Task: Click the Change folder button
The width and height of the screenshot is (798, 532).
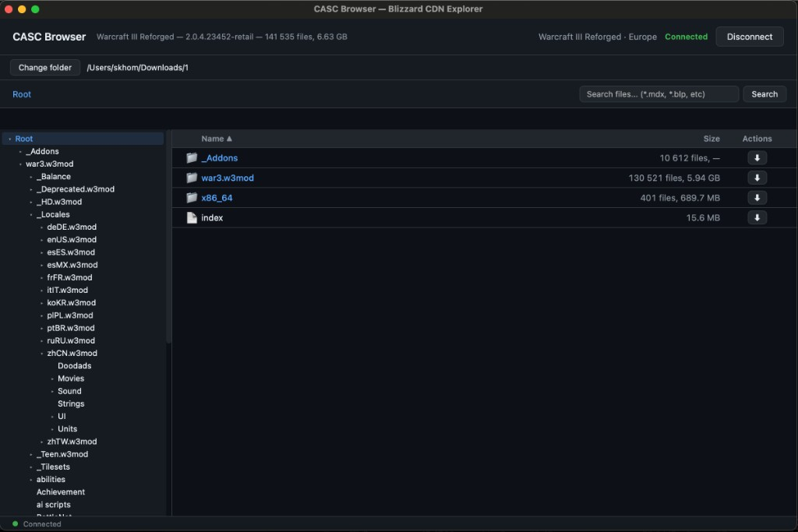Action: point(44,67)
